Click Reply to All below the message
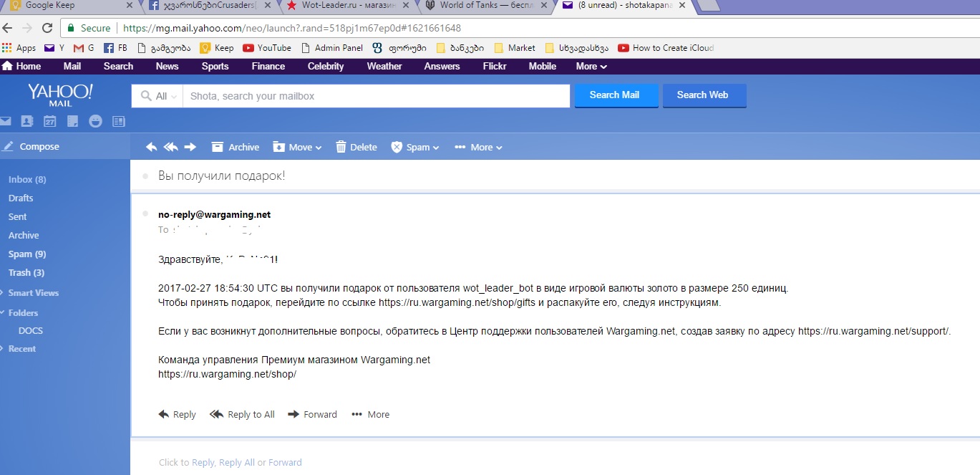This screenshot has height=475, width=980. (242, 414)
